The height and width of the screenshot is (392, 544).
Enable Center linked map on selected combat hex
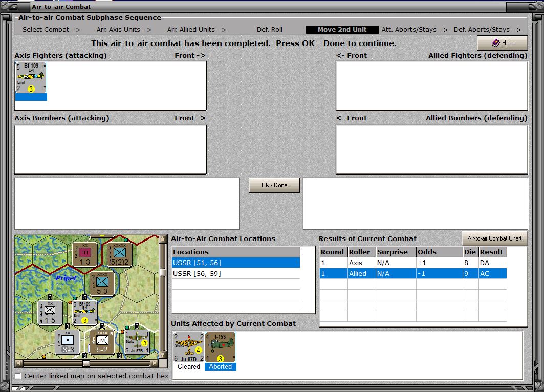[x=18, y=376]
